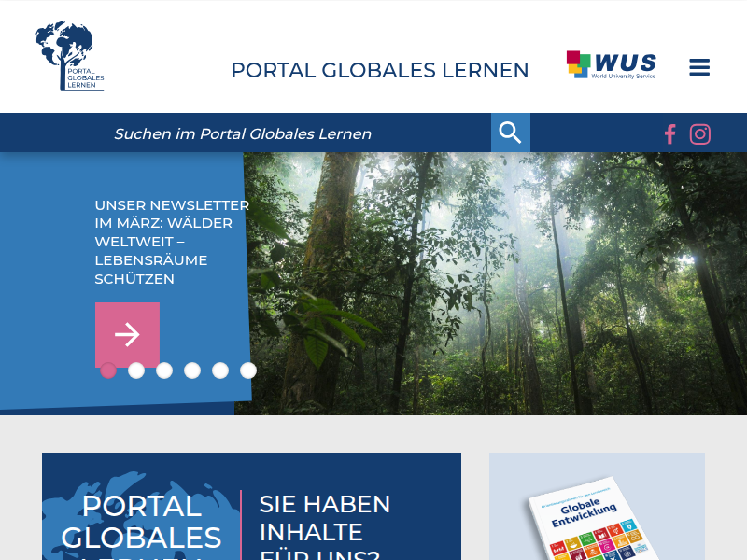
Task: Open the hamburger navigation menu
Action: pos(699,67)
